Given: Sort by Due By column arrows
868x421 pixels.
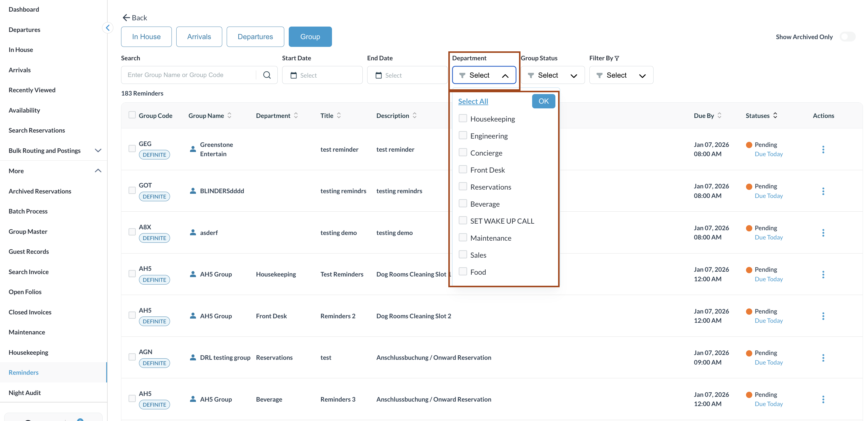Looking at the screenshot, I should click(719, 115).
